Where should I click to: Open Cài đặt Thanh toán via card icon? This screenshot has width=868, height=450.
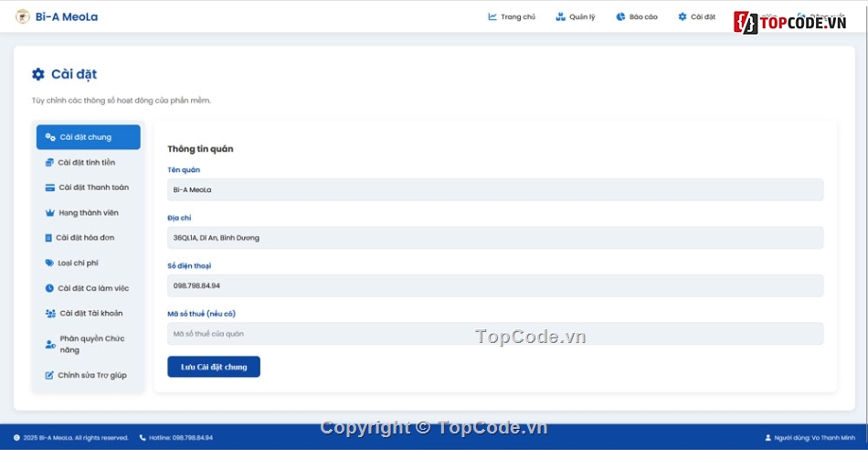tap(50, 187)
